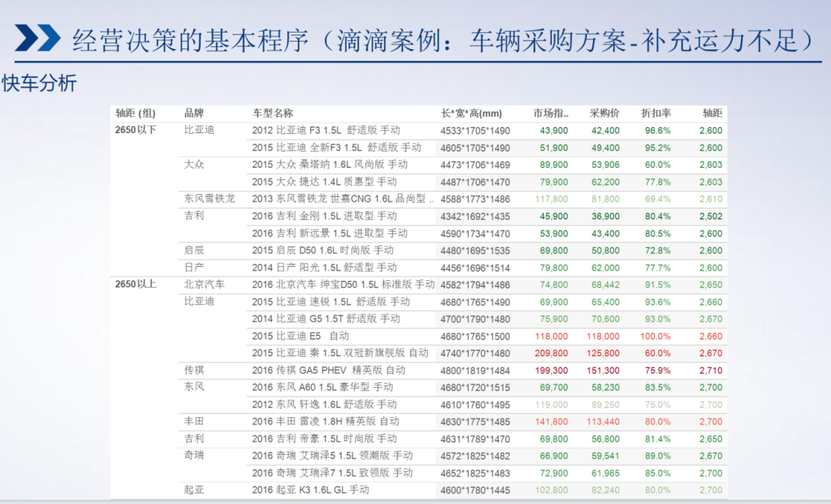Click the '传祺' brand cell
The width and height of the screenshot is (831, 504).
[194, 370]
